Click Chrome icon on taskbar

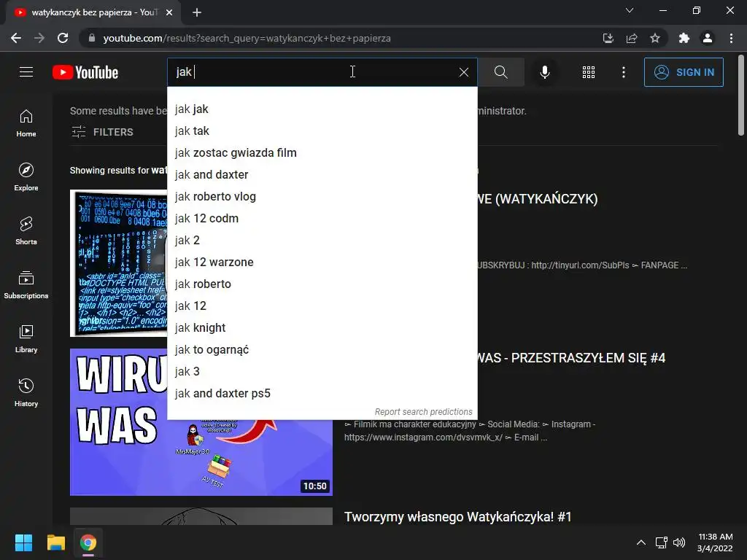(x=88, y=542)
